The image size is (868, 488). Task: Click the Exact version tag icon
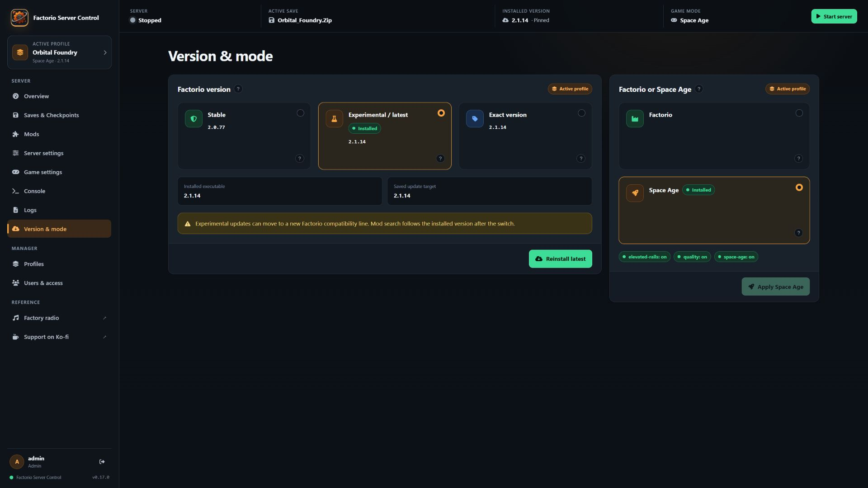click(x=475, y=119)
